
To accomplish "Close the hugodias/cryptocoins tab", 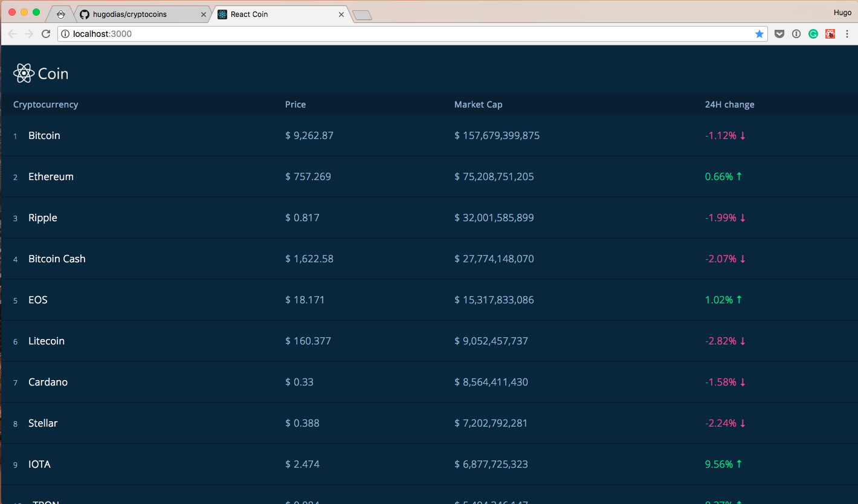I will pyautogui.click(x=204, y=14).
